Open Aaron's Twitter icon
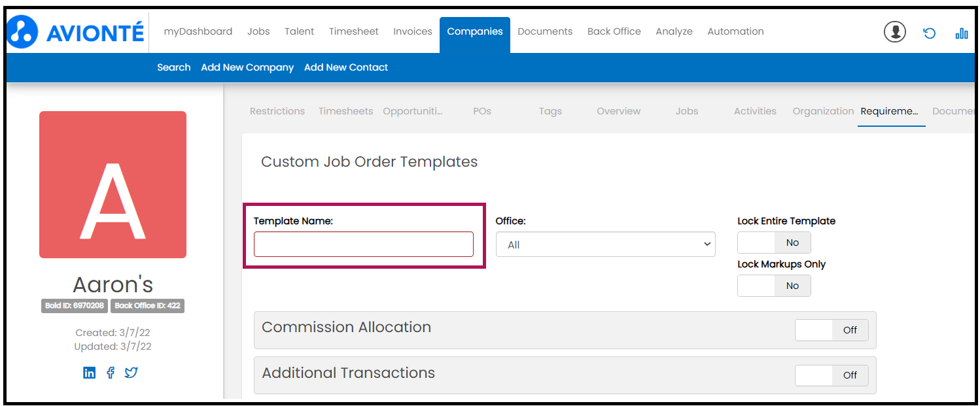The height and width of the screenshot is (406, 980). tap(131, 373)
